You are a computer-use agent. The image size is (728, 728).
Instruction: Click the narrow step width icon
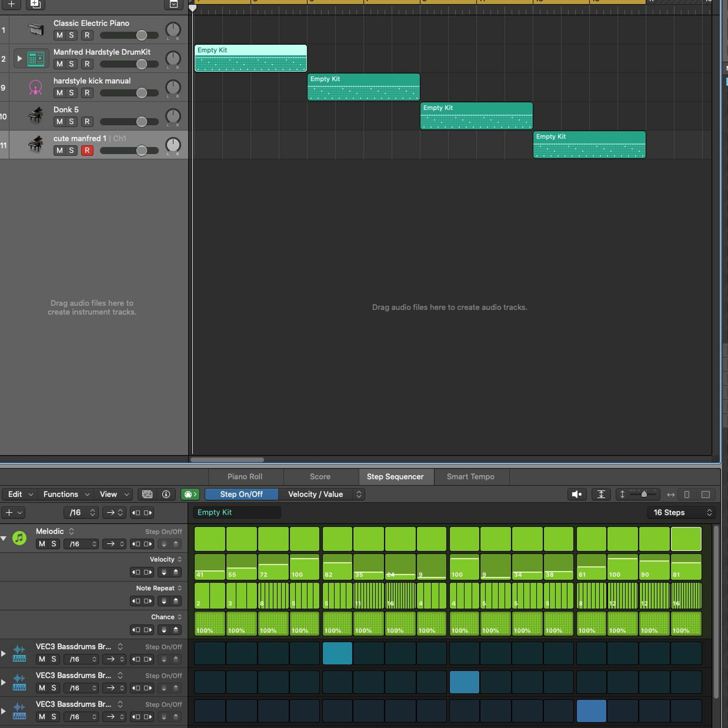click(x=687, y=494)
